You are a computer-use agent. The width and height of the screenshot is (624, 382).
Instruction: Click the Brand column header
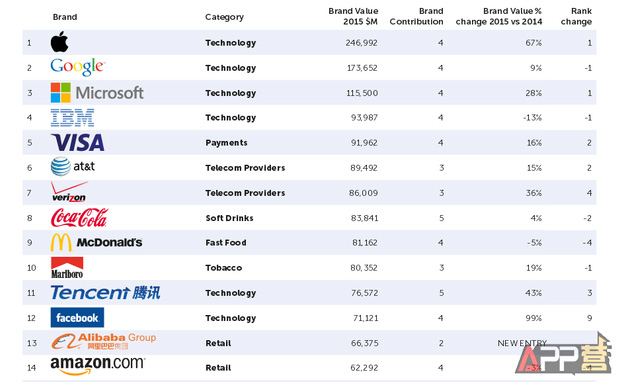(x=65, y=17)
